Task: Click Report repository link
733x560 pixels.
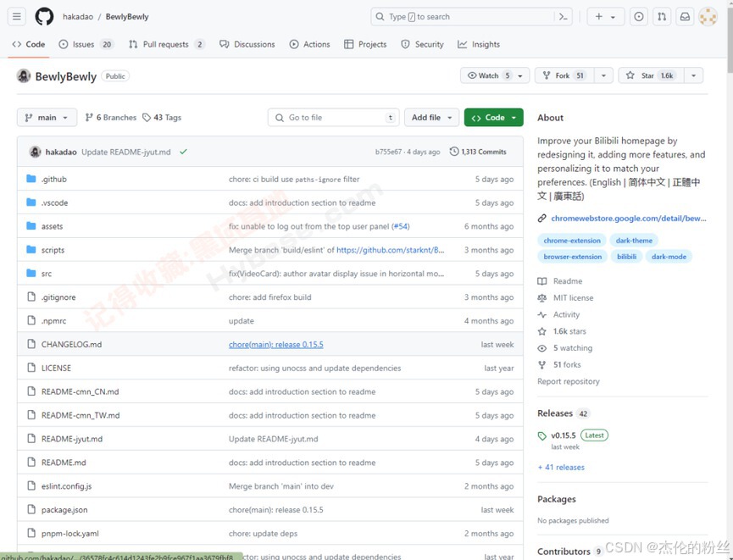Action: pyautogui.click(x=569, y=381)
